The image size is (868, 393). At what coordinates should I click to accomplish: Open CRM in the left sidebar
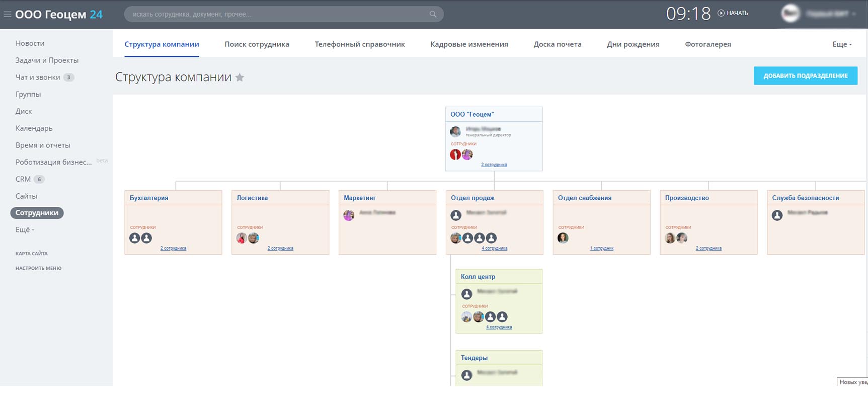pyautogui.click(x=23, y=179)
